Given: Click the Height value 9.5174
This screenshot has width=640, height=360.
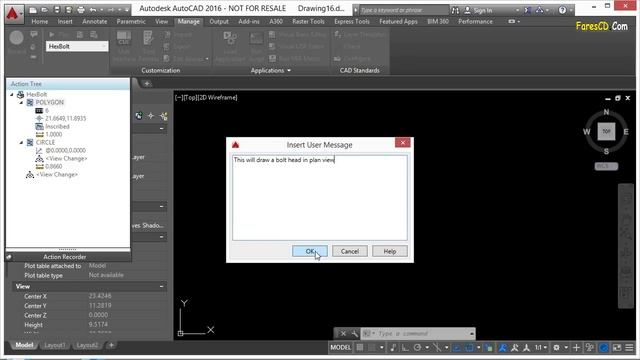Looking at the screenshot, I should (x=98, y=324).
